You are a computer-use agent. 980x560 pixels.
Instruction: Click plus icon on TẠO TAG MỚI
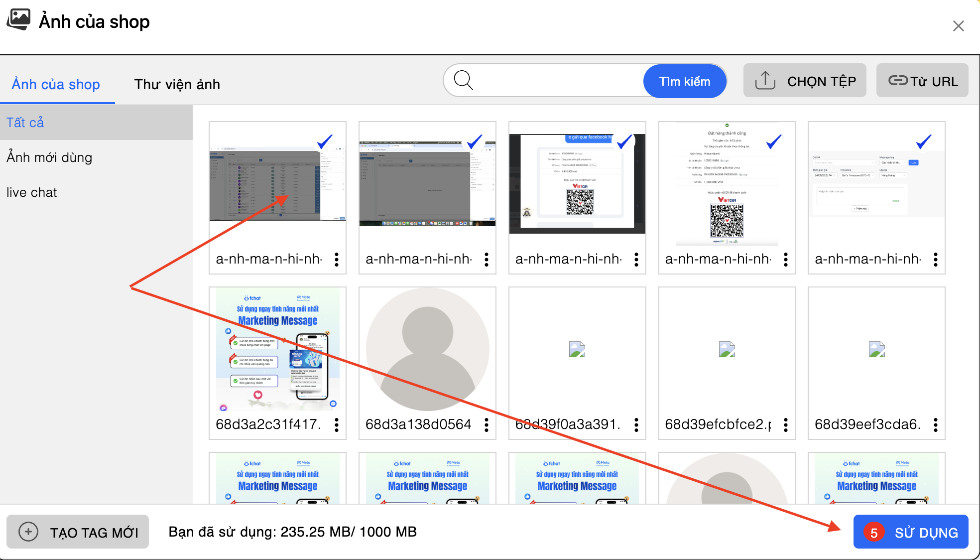[x=28, y=532]
